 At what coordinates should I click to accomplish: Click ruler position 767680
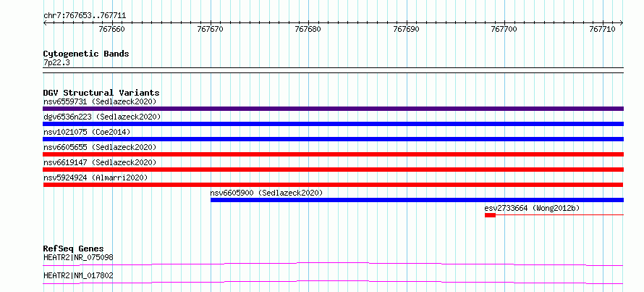[x=308, y=29]
